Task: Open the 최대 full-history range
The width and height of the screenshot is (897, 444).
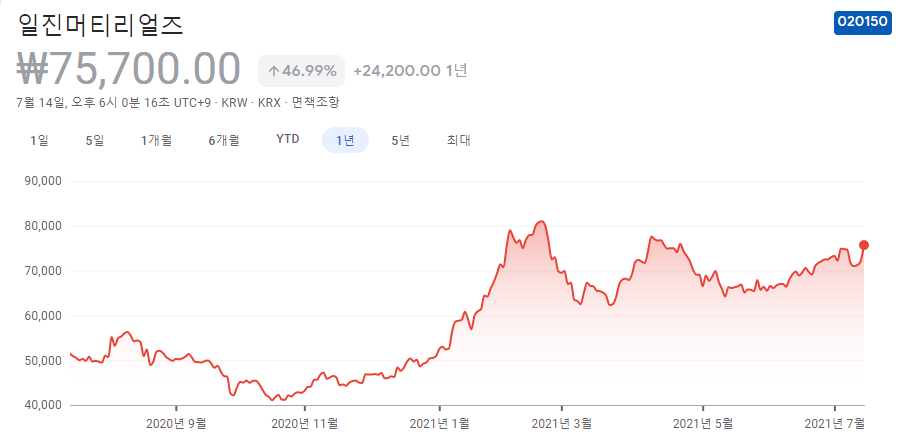Action: [x=459, y=140]
